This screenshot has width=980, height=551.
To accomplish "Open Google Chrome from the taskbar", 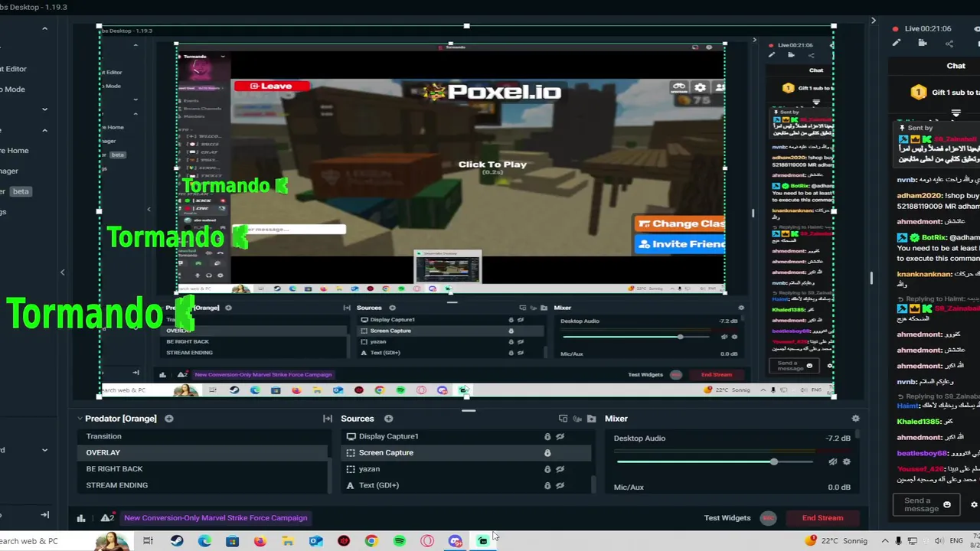I will [x=371, y=541].
